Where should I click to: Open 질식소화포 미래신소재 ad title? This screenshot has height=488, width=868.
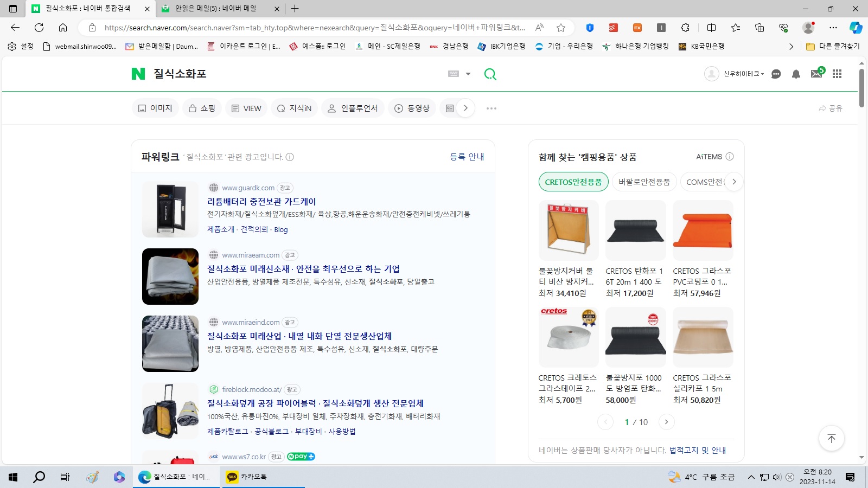pos(303,269)
